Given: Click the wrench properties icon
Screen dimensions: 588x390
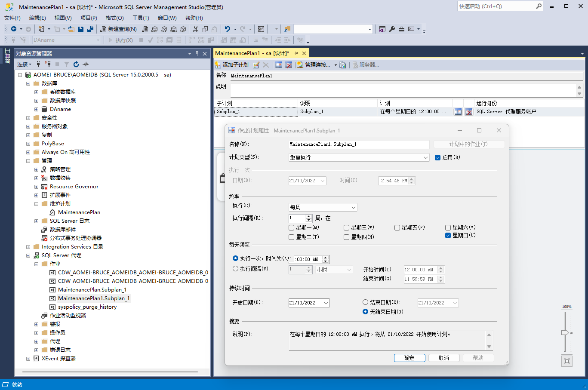Looking at the screenshot, I should pyautogui.click(x=392, y=29).
